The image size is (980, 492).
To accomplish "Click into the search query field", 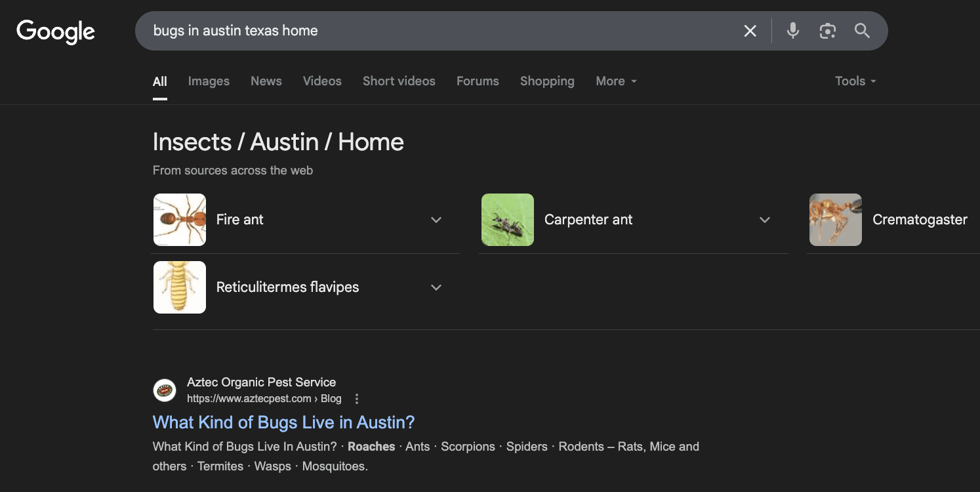I will click(x=433, y=31).
